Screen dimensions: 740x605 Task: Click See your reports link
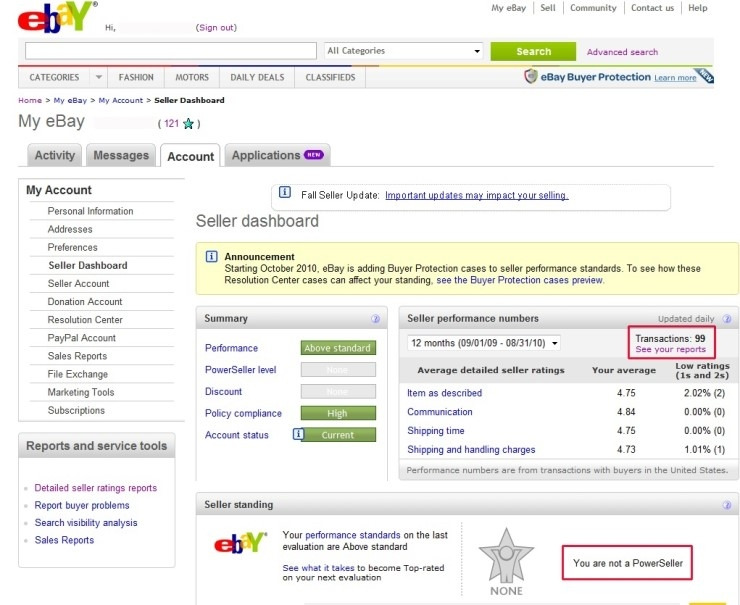[x=671, y=350]
